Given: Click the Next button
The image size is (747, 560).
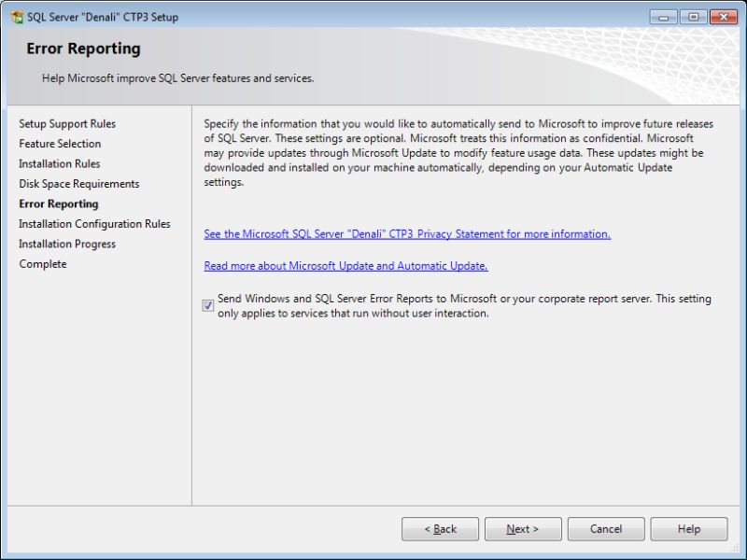Looking at the screenshot, I should [523, 528].
